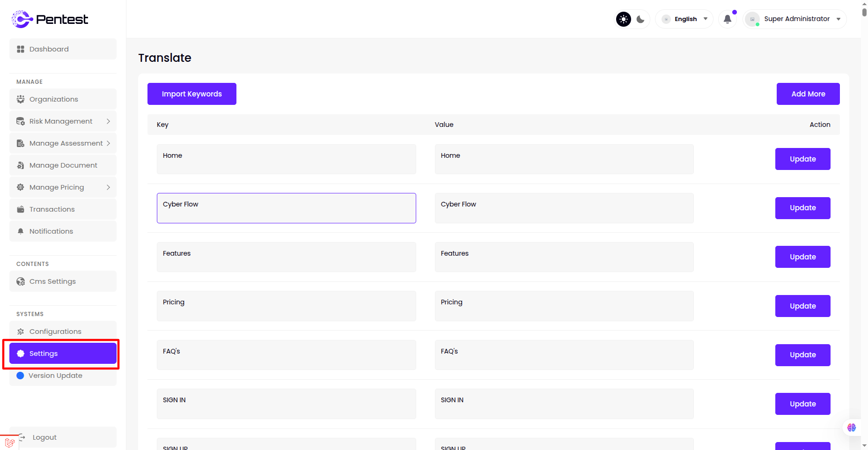
Task: Switch to dark mode moon toggle
Action: (x=640, y=19)
